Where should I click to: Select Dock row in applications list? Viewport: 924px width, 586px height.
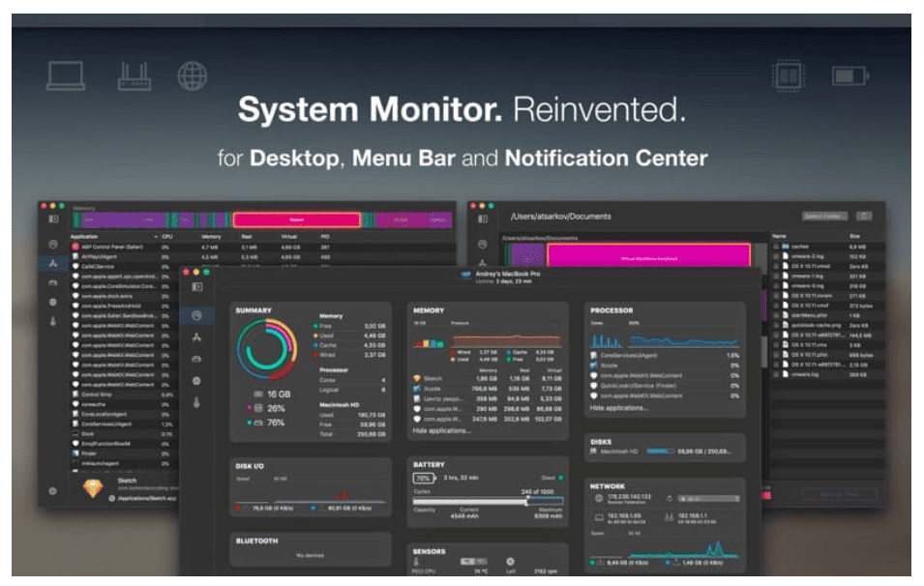(124, 434)
